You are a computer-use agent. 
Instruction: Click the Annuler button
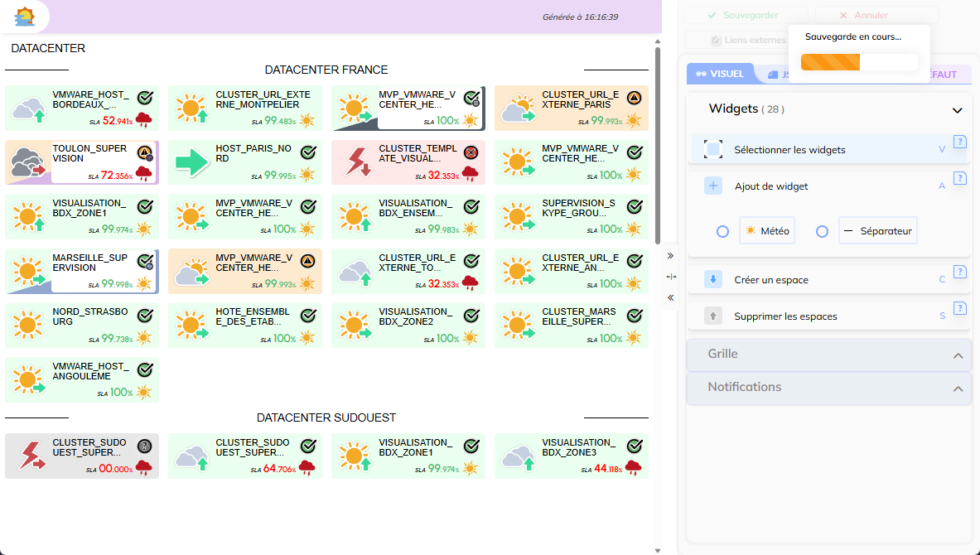876,15
